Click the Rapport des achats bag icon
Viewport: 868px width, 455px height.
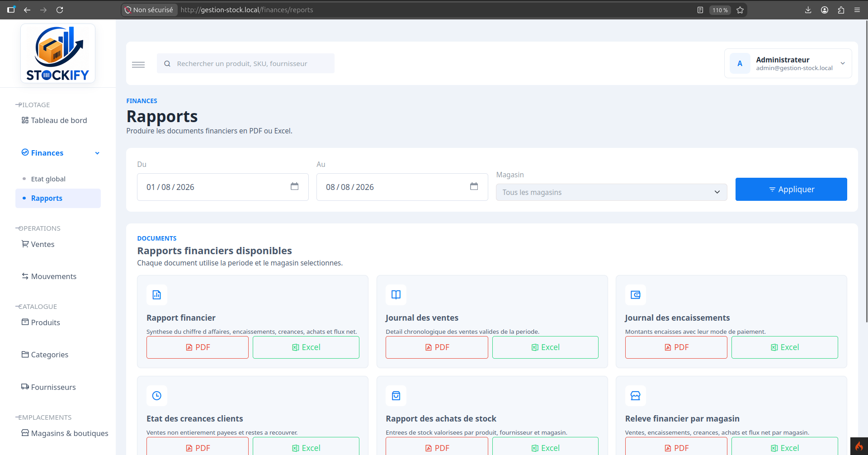coord(396,396)
